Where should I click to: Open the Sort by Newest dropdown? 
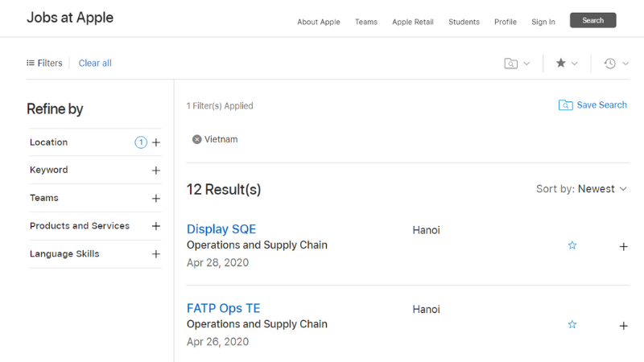point(581,189)
